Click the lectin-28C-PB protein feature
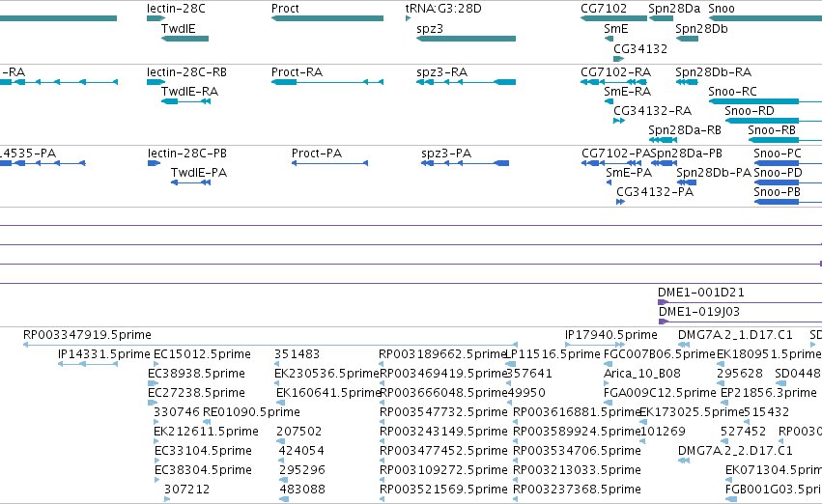 (x=155, y=163)
